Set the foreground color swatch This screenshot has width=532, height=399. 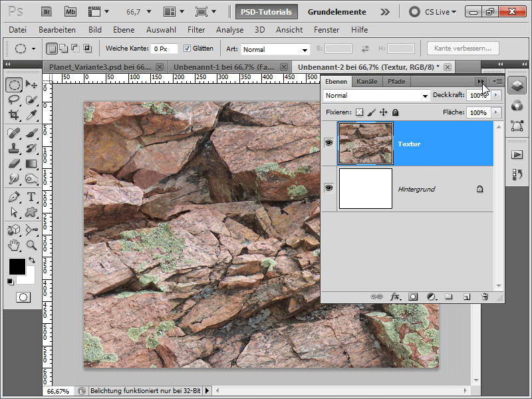tap(17, 267)
